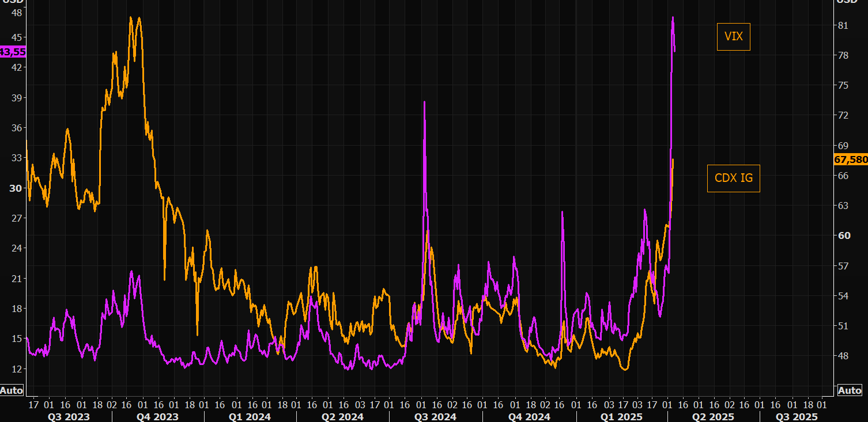Click the orange 67,580 price tag

[851, 159]
